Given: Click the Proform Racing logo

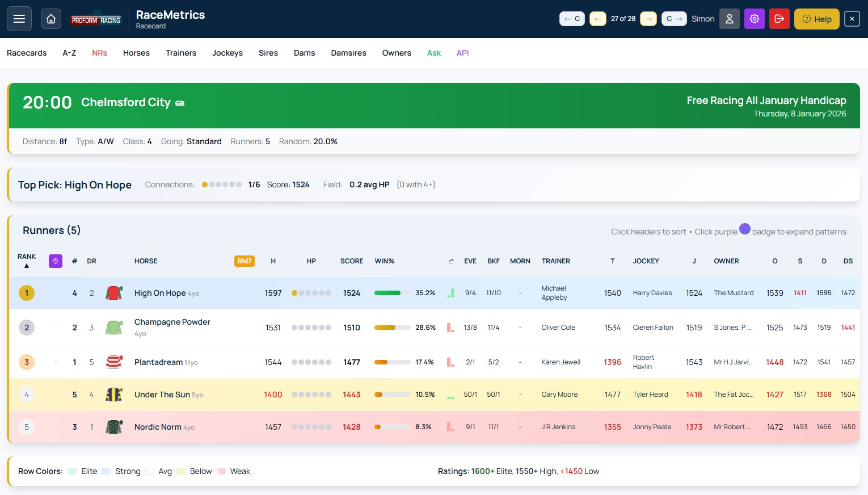Looking at the screenshot, I should click(x=96, y=19).
